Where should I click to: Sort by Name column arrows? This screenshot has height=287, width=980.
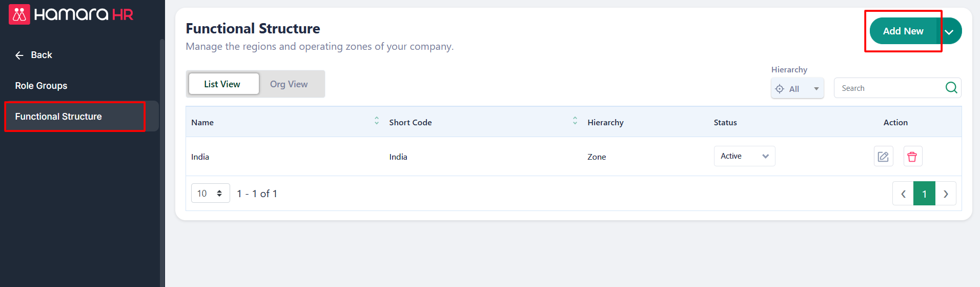377,121
